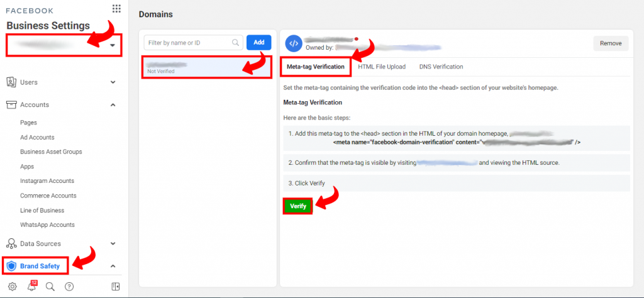Collapse the Brand Safety chevron

113,266
